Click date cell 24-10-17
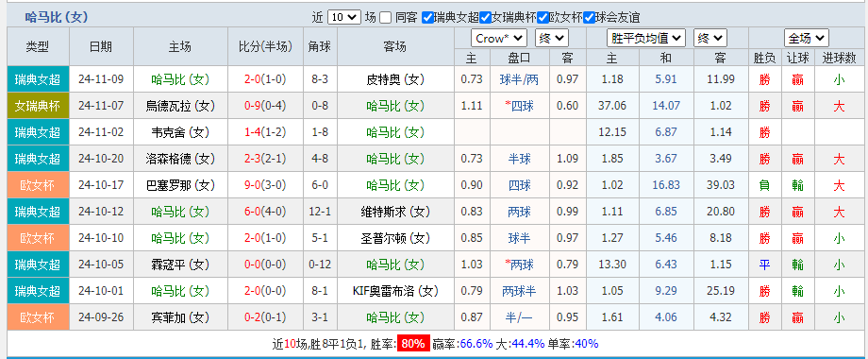 coord(101,185)
